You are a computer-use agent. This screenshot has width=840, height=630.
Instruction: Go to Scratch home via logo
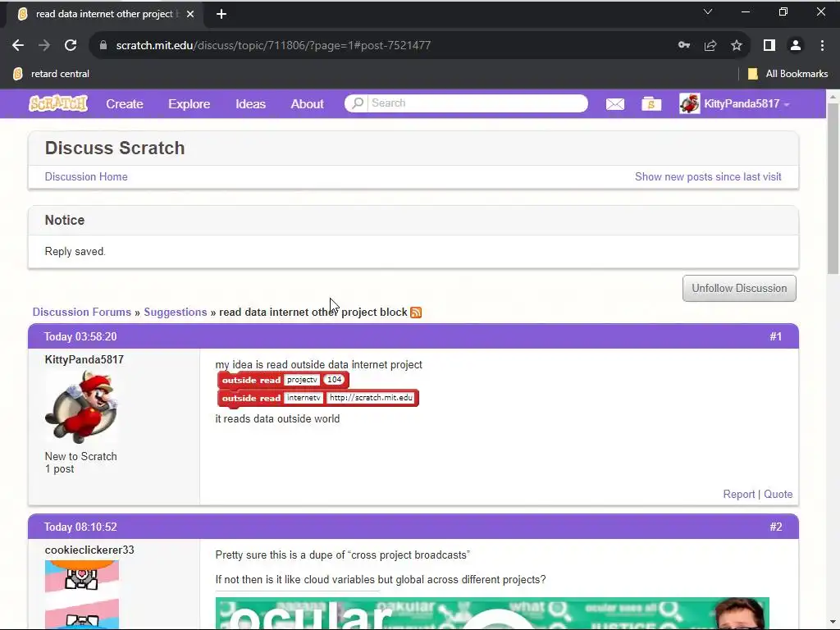point(58,103)
